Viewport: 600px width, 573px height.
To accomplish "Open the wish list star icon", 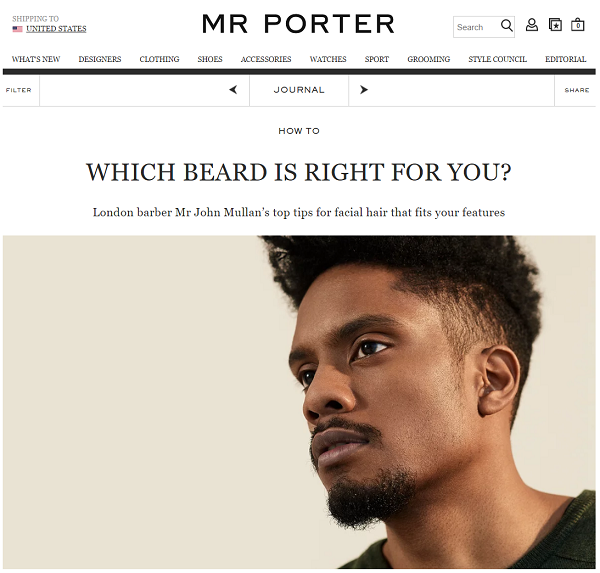I will click(555, 25).
